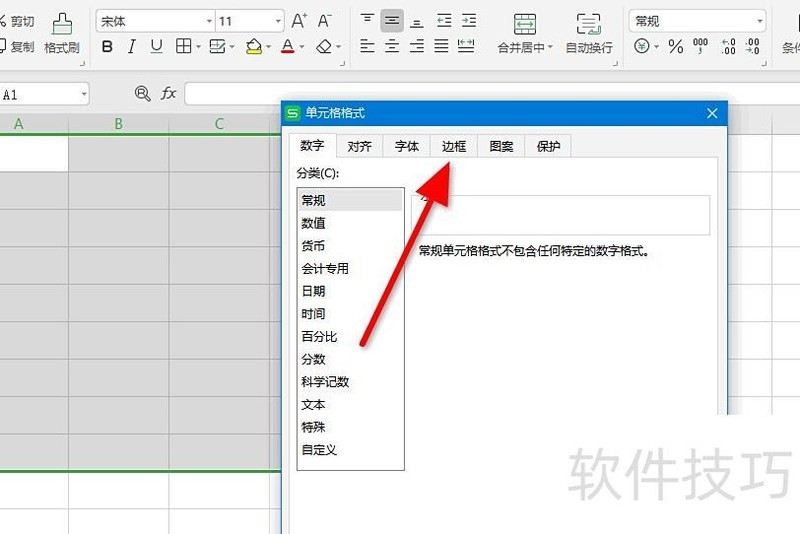Select the Format Painter (格式刷) tool
This screenshot has height=534, width=800.
pyautogui.click(x=62, y=34)
